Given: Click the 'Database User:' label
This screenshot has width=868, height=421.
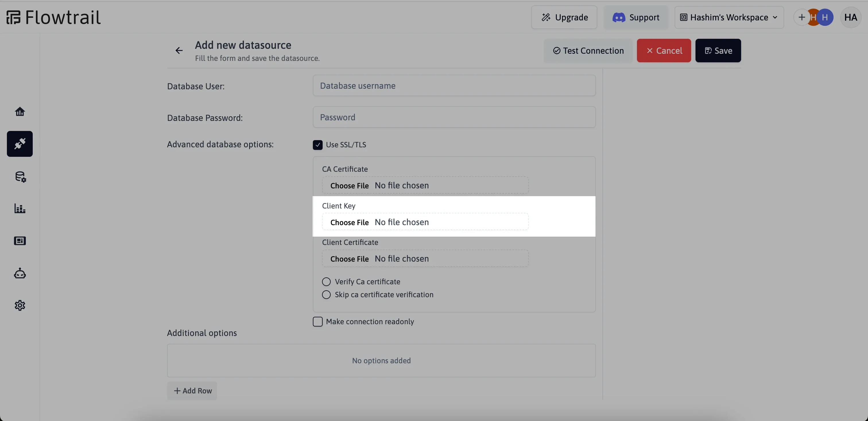Looking at the screenshot, I should (x=196, y=86).
